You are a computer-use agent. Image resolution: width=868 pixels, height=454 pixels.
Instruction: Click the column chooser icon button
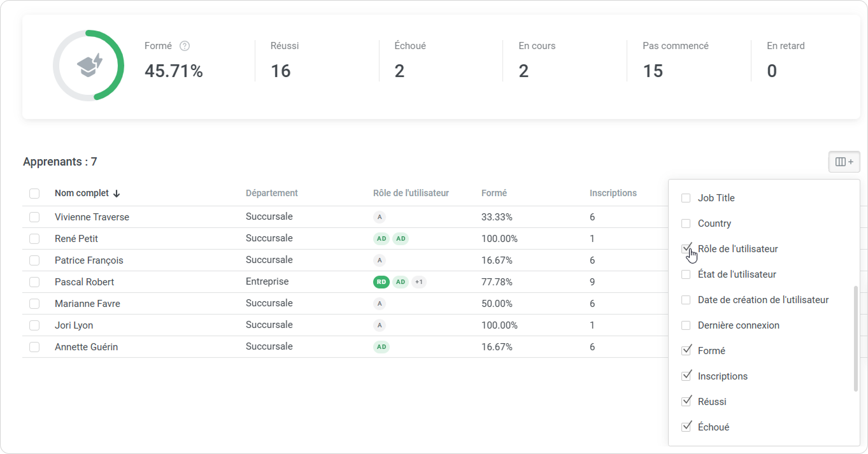pyautogui.click(x=844, y=162)
